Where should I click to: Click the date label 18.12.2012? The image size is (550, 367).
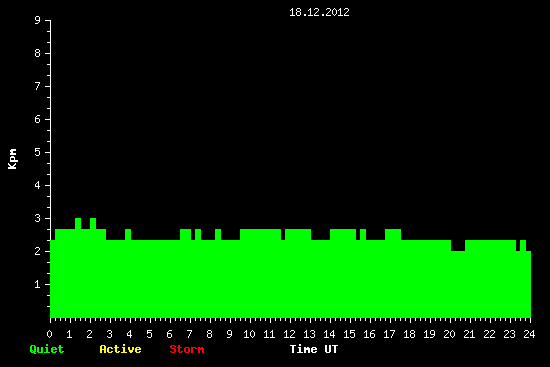click(319, 12)
